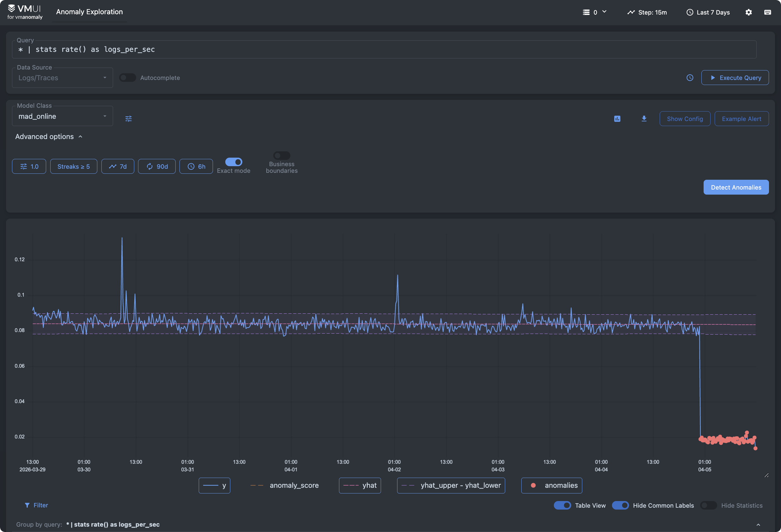Image resolution: width=781 pixels, height=532 pixels.
Task: Switch to the Anomaly Exploration tab
Action: (89, 12)
